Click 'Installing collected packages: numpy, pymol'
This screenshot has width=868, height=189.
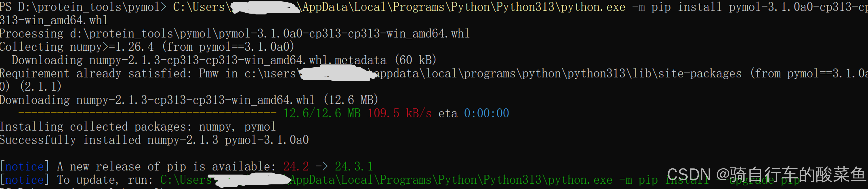(x=138, y=127)
